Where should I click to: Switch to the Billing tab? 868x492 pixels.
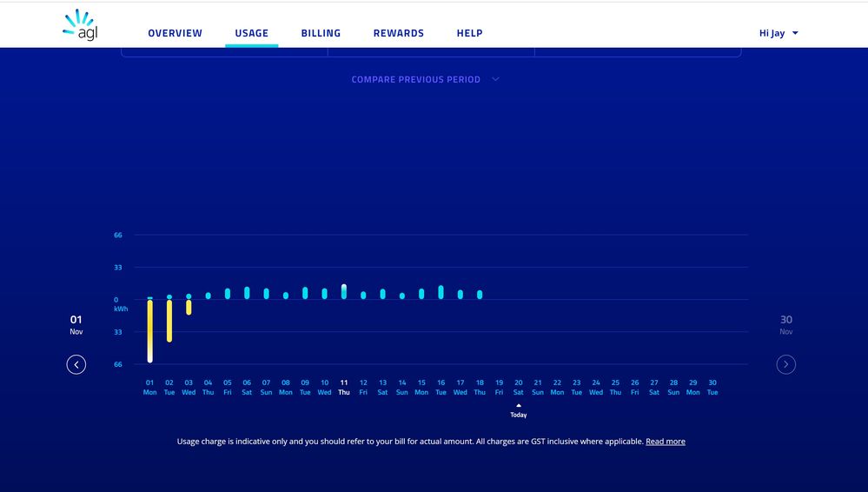[321, 33]
